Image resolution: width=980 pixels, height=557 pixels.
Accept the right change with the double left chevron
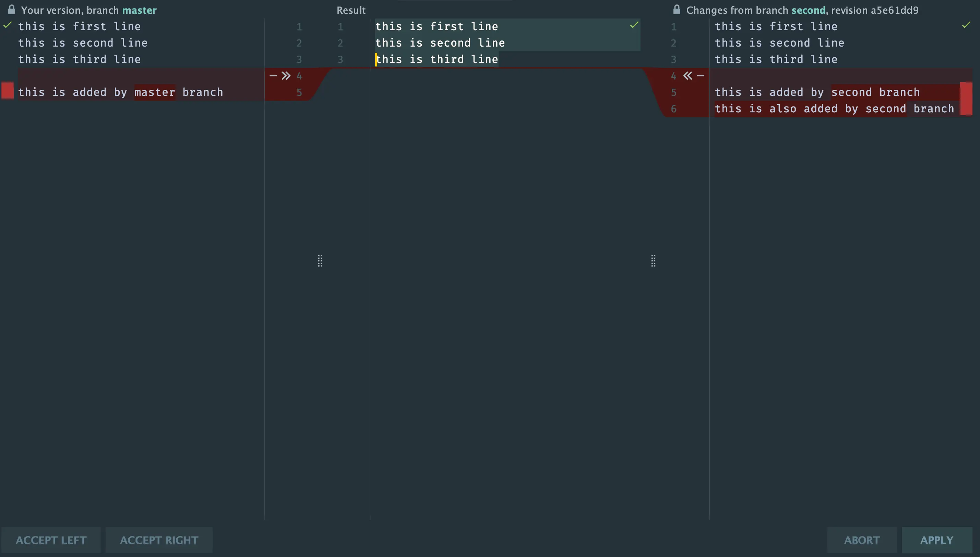[x=688, y=76]
